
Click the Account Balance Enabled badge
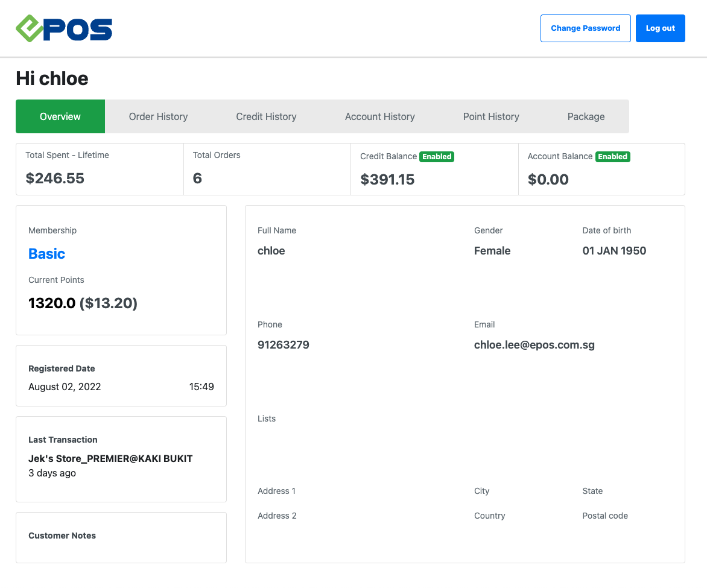(612, 156)
